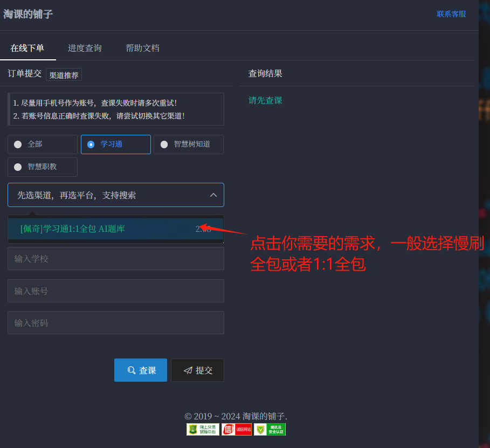Click the 淘课的铺子 site title

click(27, 13)
